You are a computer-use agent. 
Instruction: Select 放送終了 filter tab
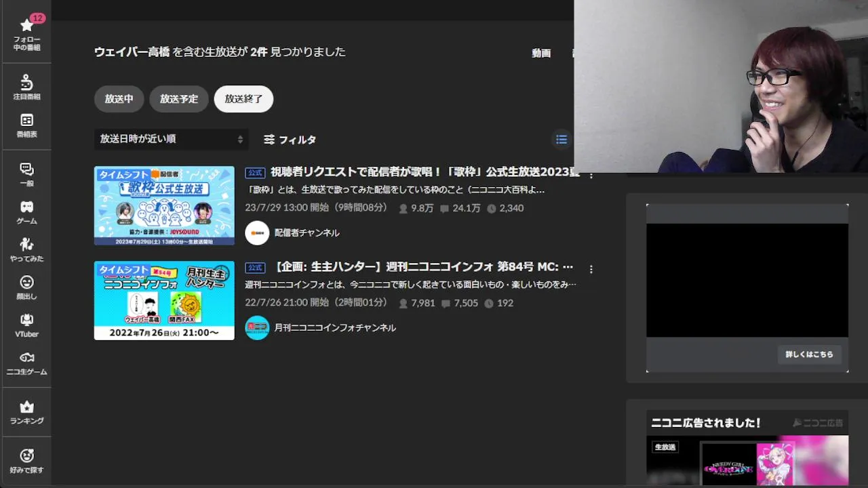(243, 99)
